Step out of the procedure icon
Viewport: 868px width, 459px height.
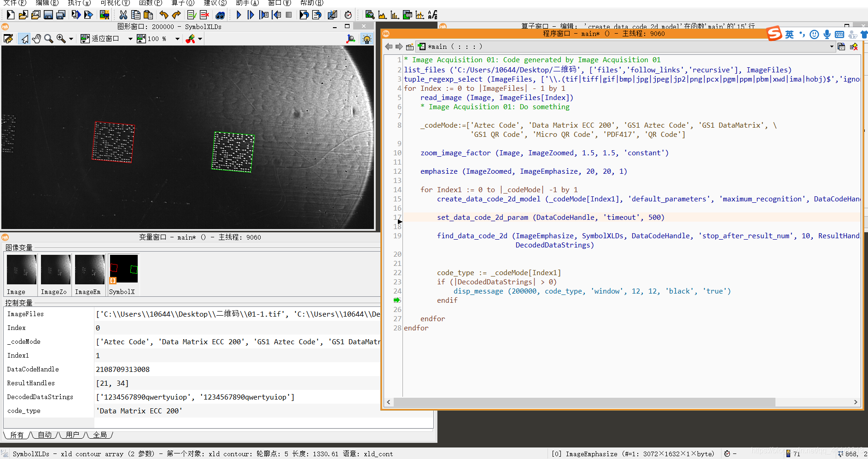click(276, 15)
